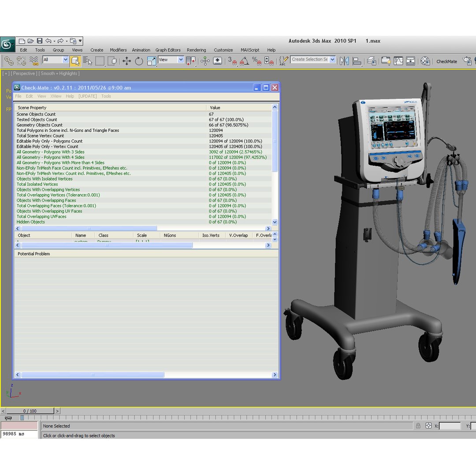This screenshot has width=476, height=476.
Task: Save the scene with the floppy disk icon
Action: (x=40, y=41)
